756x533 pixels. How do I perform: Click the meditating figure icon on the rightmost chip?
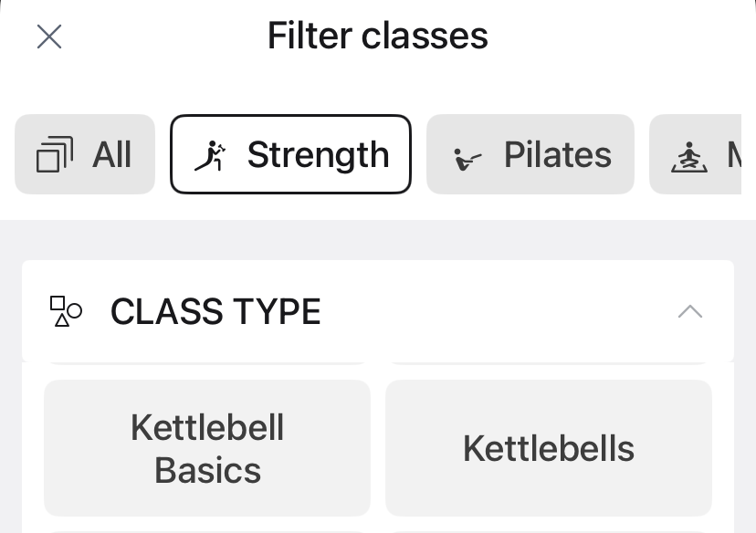(691, 155)
